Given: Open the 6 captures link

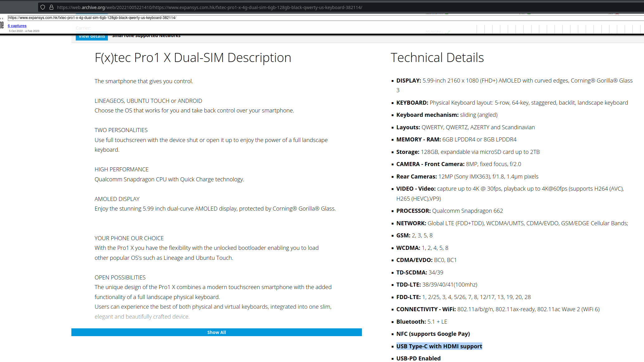Looking at the screenshot, I should tap(17, 26).
